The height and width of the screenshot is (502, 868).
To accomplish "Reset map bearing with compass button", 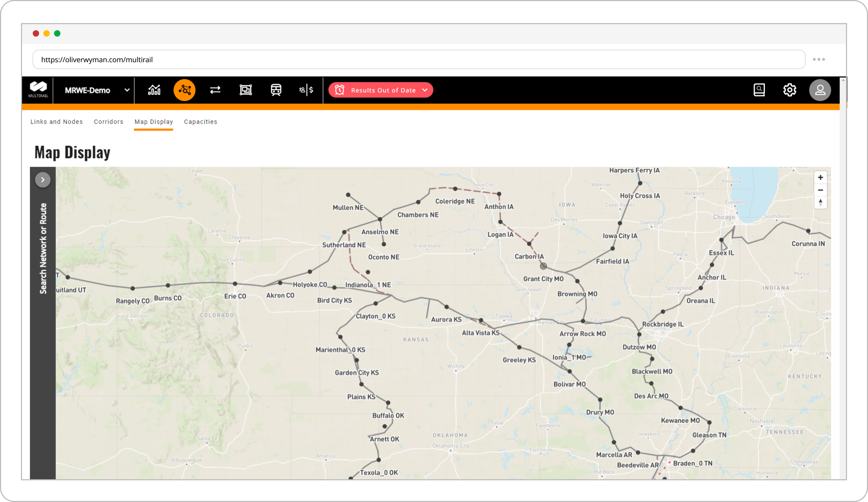I will click(820, 203).
